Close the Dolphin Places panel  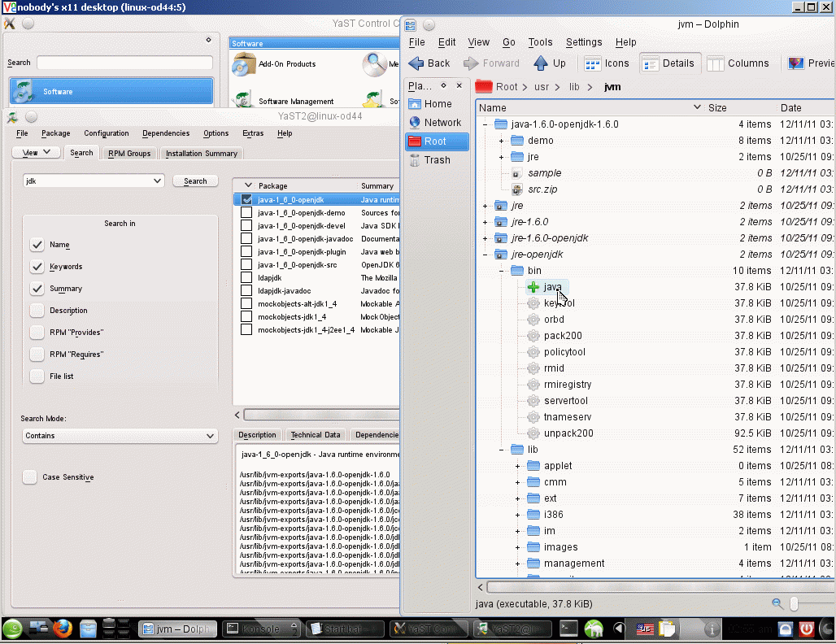tap(459, 85)
